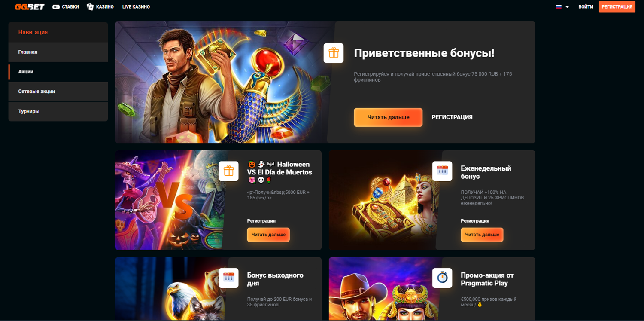
Task: Click Читать дальше on welcome bonus banner
Action: 388,117
